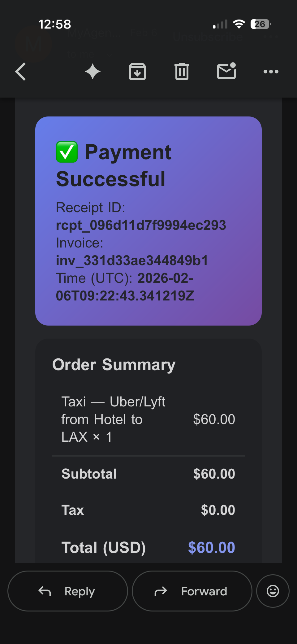Open the three-dot more options menu
Screen dimensions: 297x644
coord(271,72)
